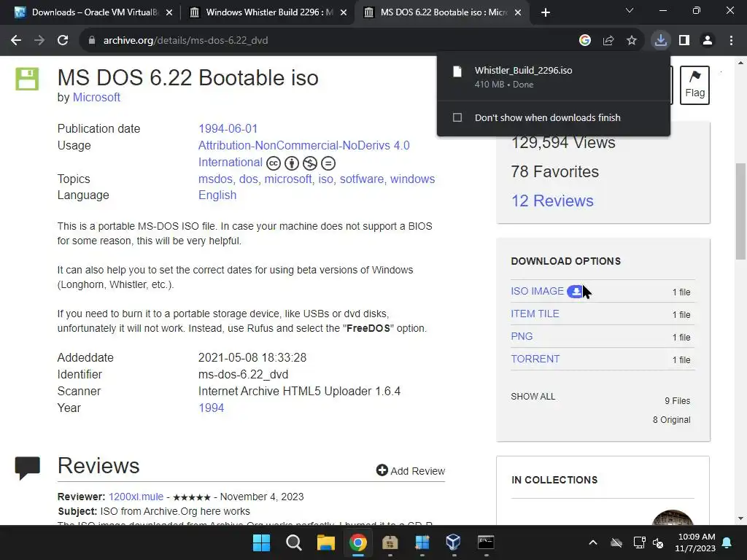
Task: Open VirtualBox from taskbar
Action: coord(454,542)
